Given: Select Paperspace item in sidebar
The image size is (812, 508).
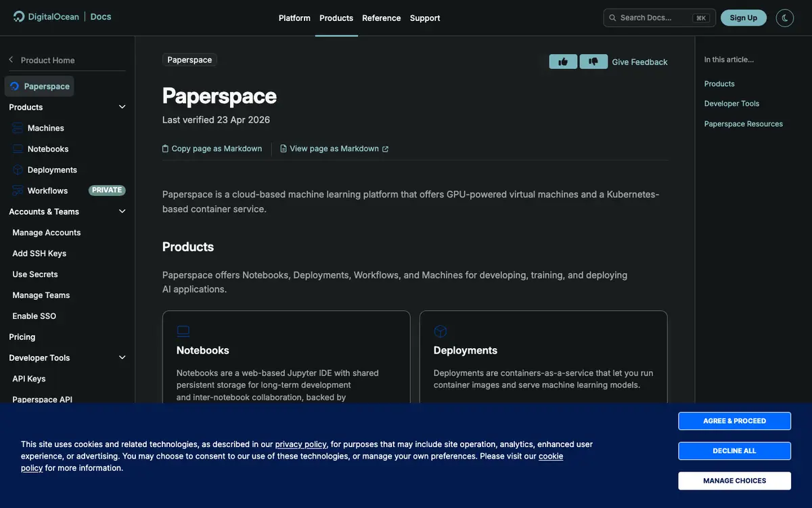Looking at the screenshot, I should coord(39,86).
